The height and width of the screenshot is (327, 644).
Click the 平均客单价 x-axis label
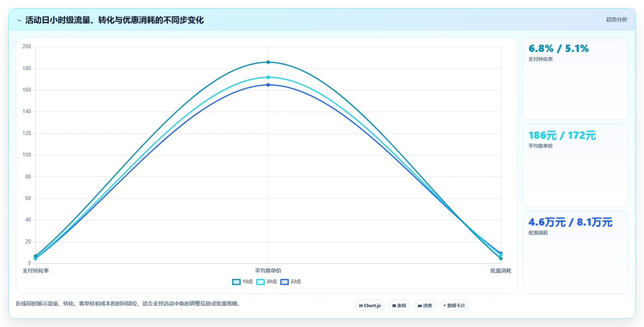268,271
